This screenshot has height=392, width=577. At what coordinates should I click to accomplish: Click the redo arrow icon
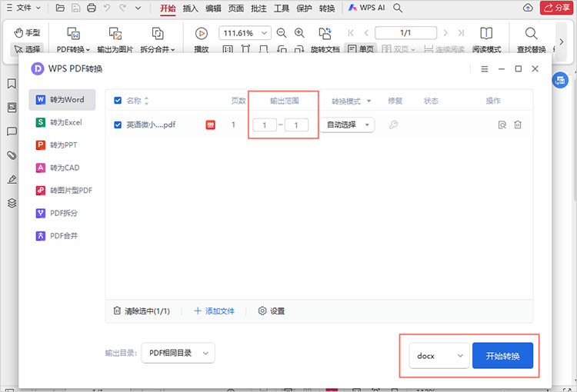click(122, 8)
